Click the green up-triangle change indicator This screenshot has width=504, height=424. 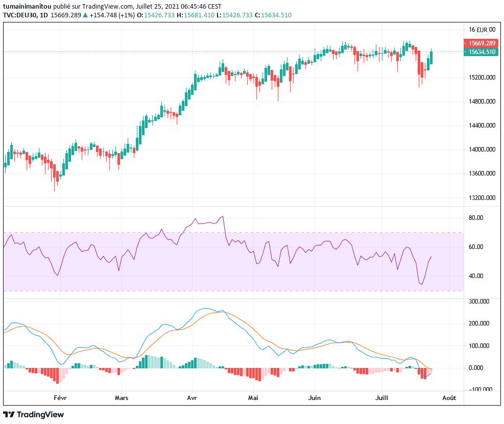pyautogui.click(x=85, y=15)
